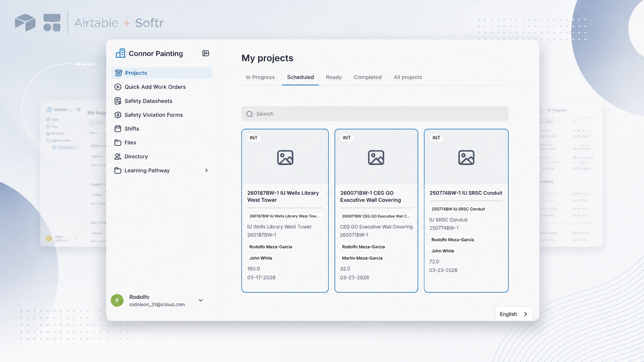Open the Rodolfo account menu chevron
The width and height of the screenshot is (644, 362).
point(201,300)
